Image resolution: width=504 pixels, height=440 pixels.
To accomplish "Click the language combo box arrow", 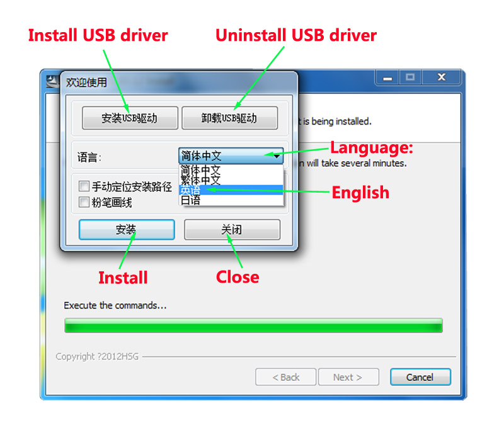I will click(276, 156).
